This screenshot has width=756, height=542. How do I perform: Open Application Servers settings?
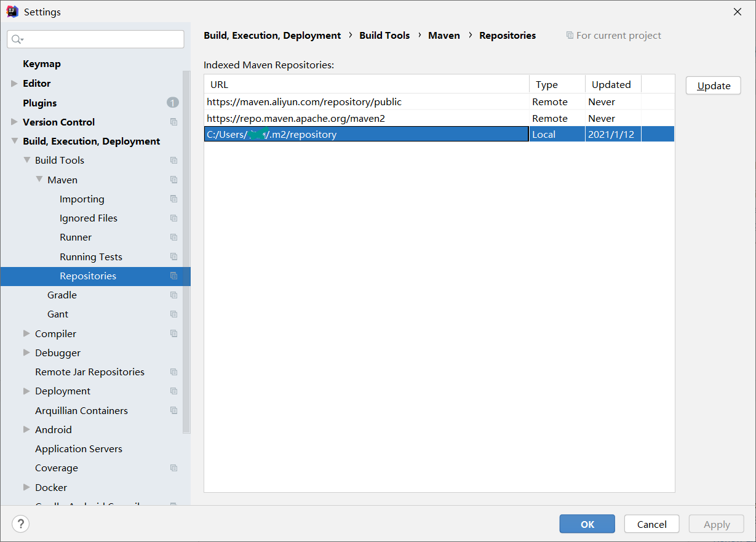click(79, 448)
